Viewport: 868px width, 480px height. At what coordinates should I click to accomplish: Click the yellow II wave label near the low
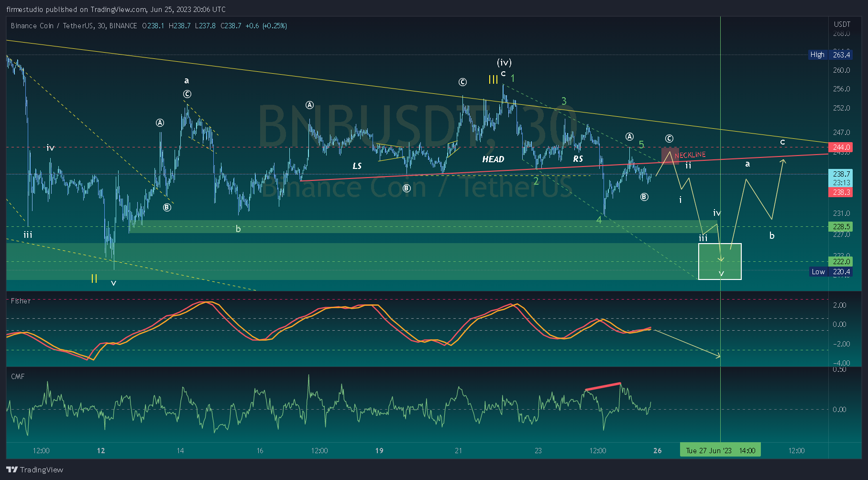(x=94, y=279)
